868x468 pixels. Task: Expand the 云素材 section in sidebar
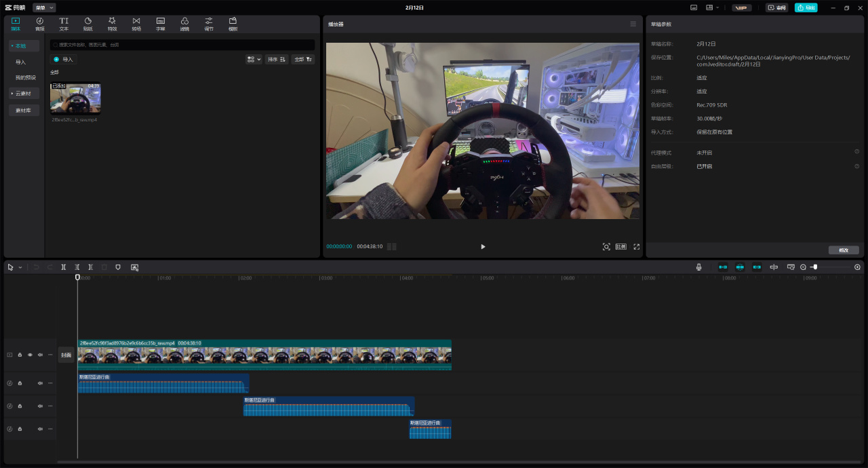tap(23, 94)
